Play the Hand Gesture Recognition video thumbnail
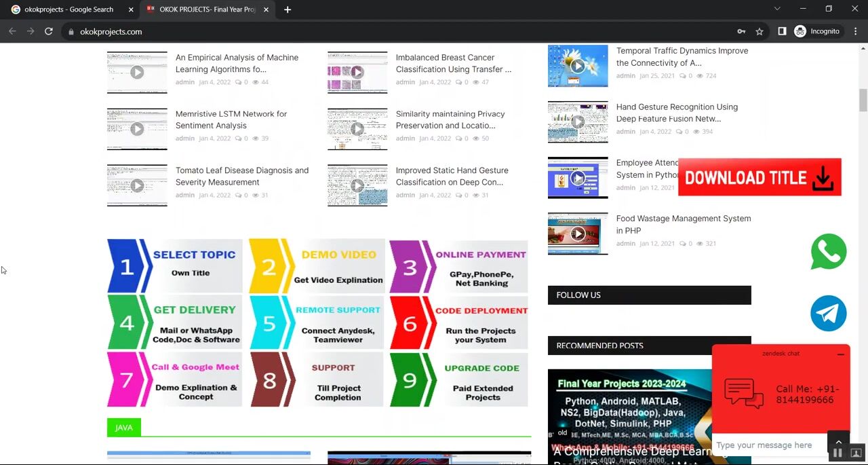This screenshot has height=465, width=868. coord(578,122)
